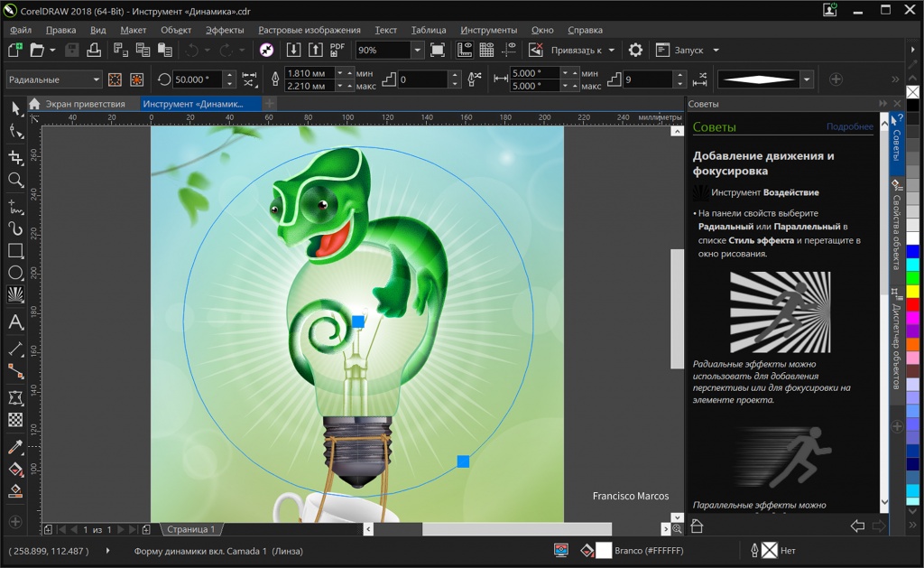The image size is (924, 568).
Task: Choose the Parallel Dimension tool
Action: (x=15, y=349)
